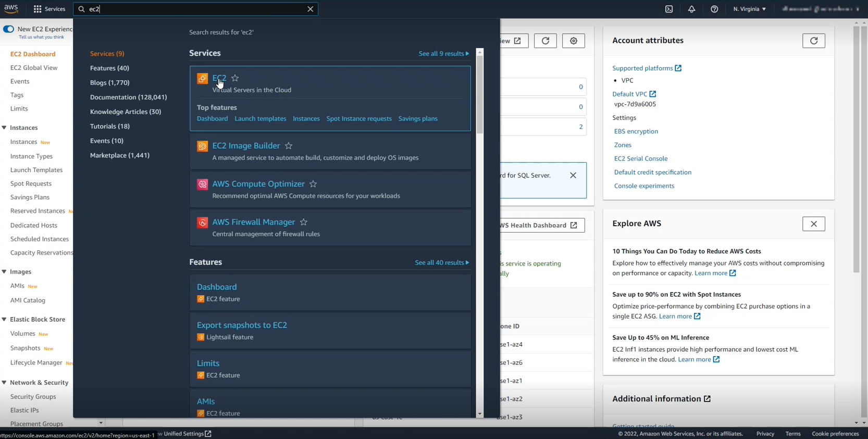Open the N. Virginia region dropdown
Screen dimensions: 868x439
(x=749, y=9)
